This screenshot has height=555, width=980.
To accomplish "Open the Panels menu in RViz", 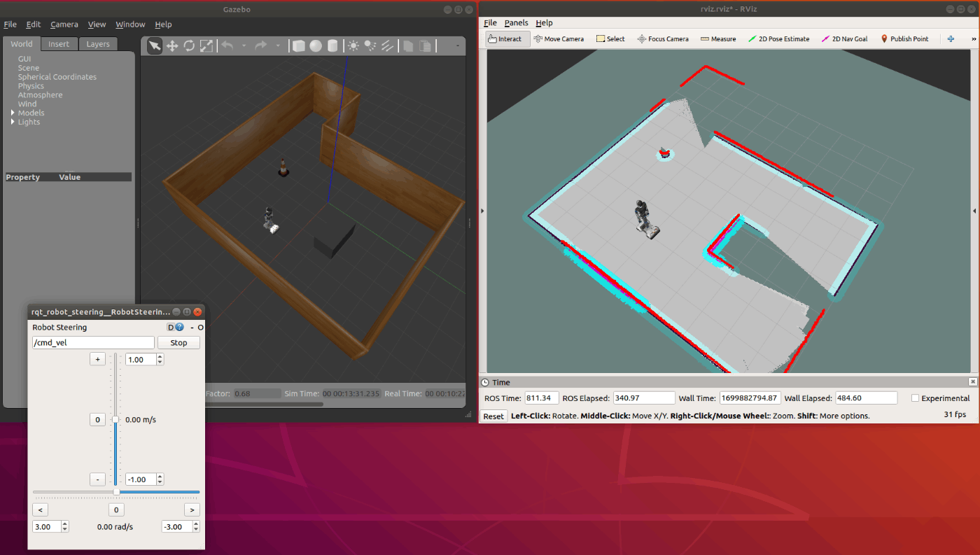I will (x=516, y=23).
